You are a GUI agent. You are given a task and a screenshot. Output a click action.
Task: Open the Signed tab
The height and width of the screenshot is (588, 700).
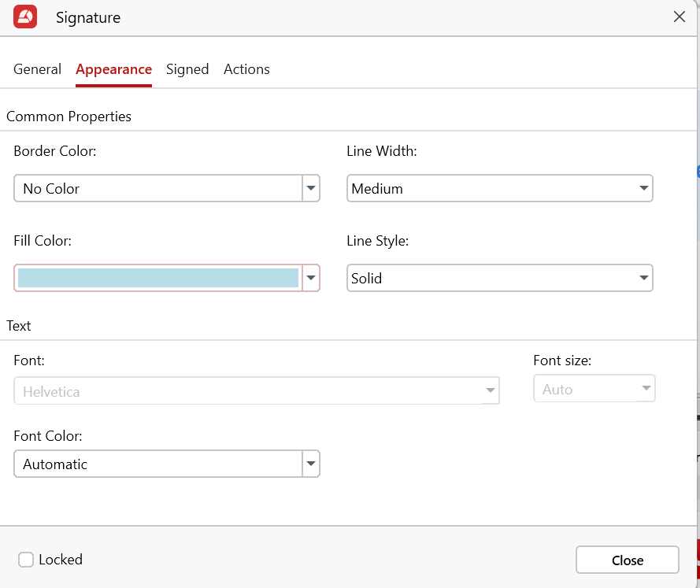tap(187, 69)
